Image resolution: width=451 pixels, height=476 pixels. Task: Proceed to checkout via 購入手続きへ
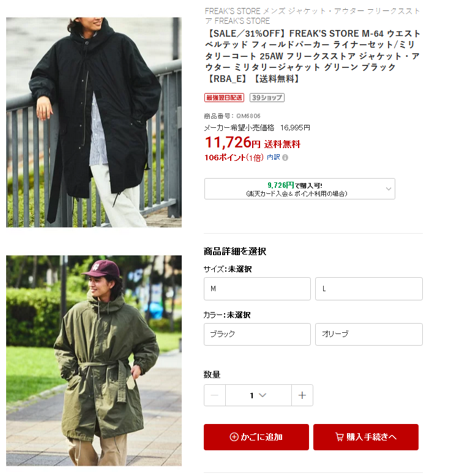pos(366,437)
